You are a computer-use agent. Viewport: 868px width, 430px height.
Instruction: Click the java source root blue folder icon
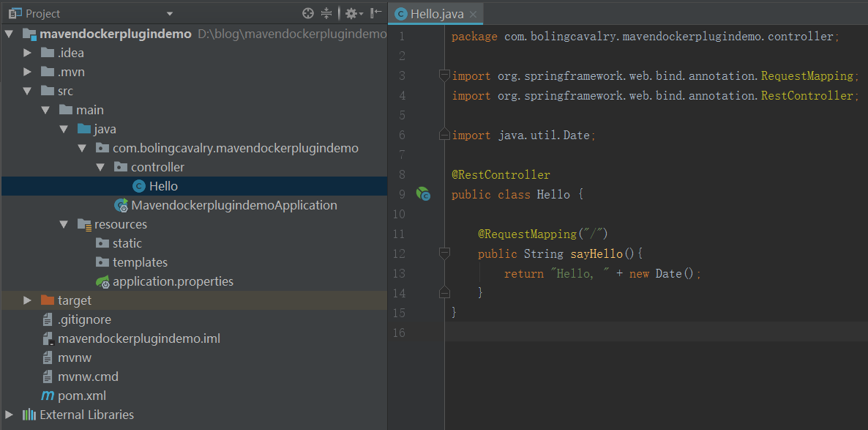(84, 129)
